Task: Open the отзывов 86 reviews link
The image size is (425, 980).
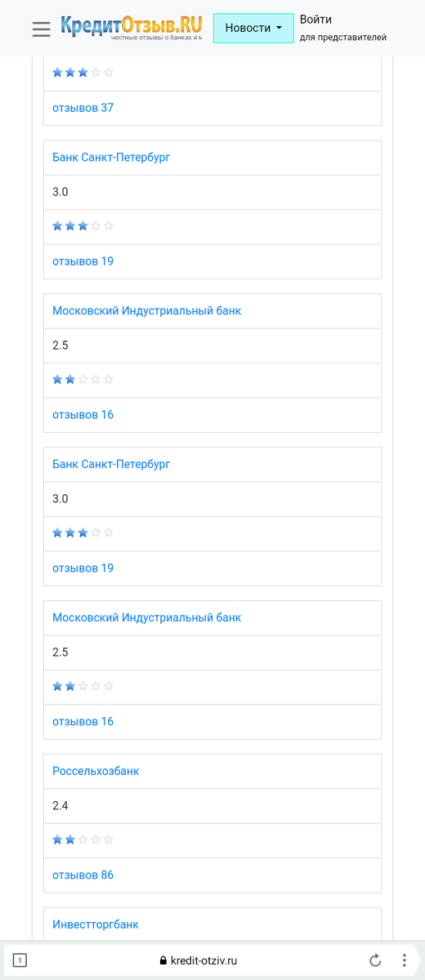Action: 83,875
